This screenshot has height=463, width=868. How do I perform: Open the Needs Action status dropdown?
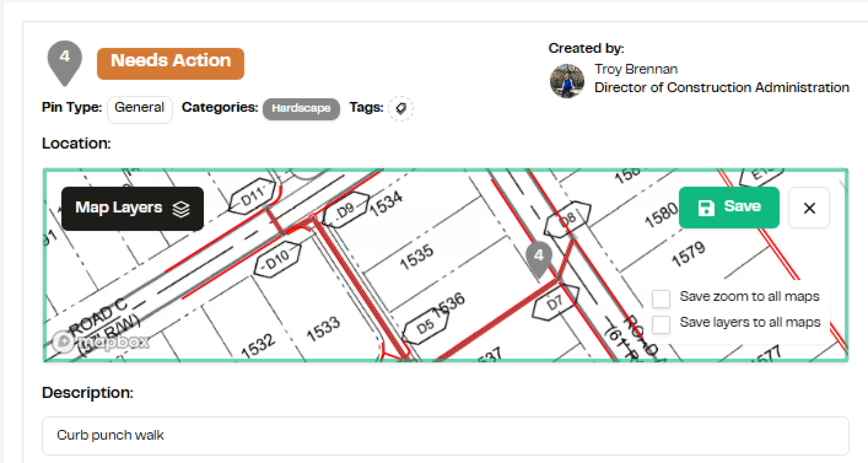171,64
